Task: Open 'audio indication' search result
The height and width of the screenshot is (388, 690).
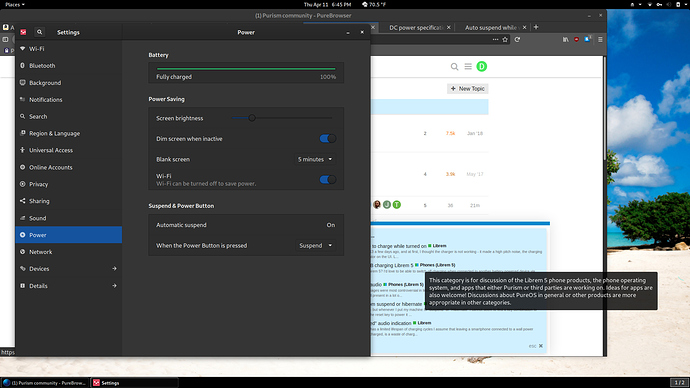Action: click(391, 323)
